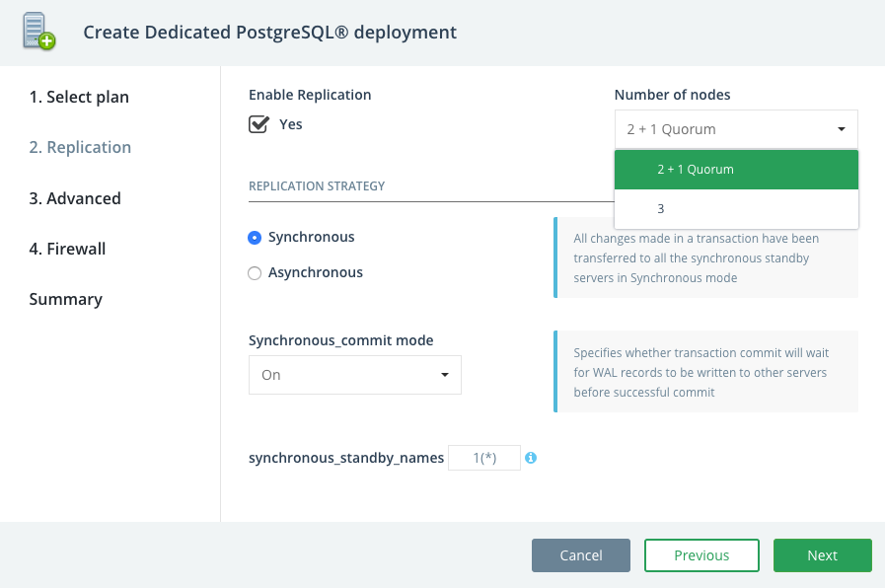Open the Summary step
This screenshot has height=588, width=885.
click(65, 299)
